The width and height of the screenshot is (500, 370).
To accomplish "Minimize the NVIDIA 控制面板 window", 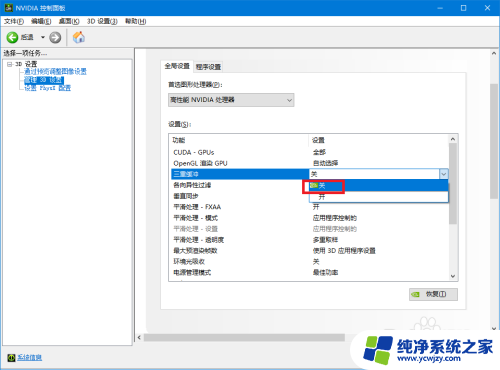I will point(440,8).
